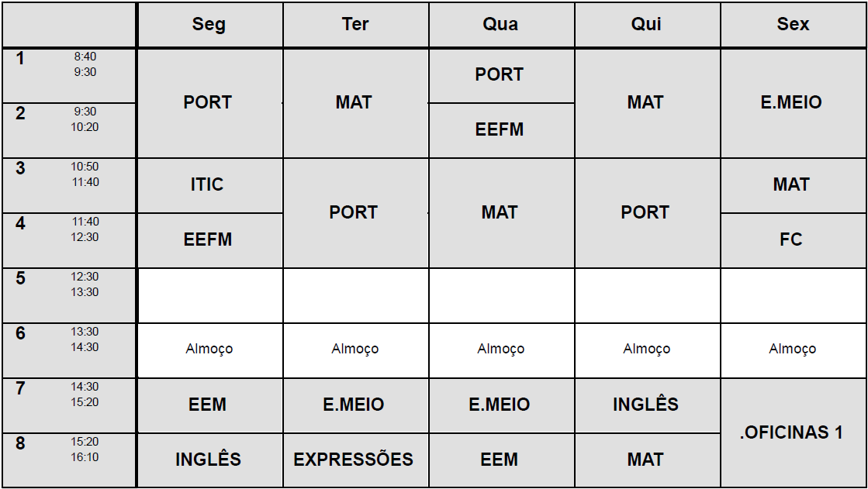Select the Sex day header
Image resolution: width=868 pixels, height=489 pixels.
click(x=793, y=25)
